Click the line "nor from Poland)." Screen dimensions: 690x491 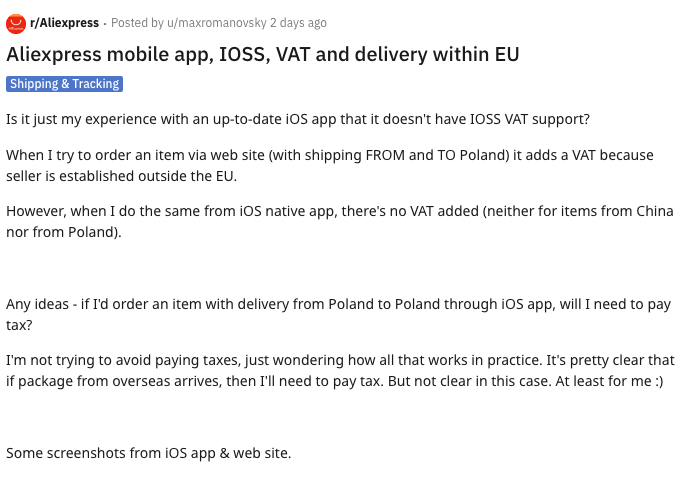(x=64, y=232)
